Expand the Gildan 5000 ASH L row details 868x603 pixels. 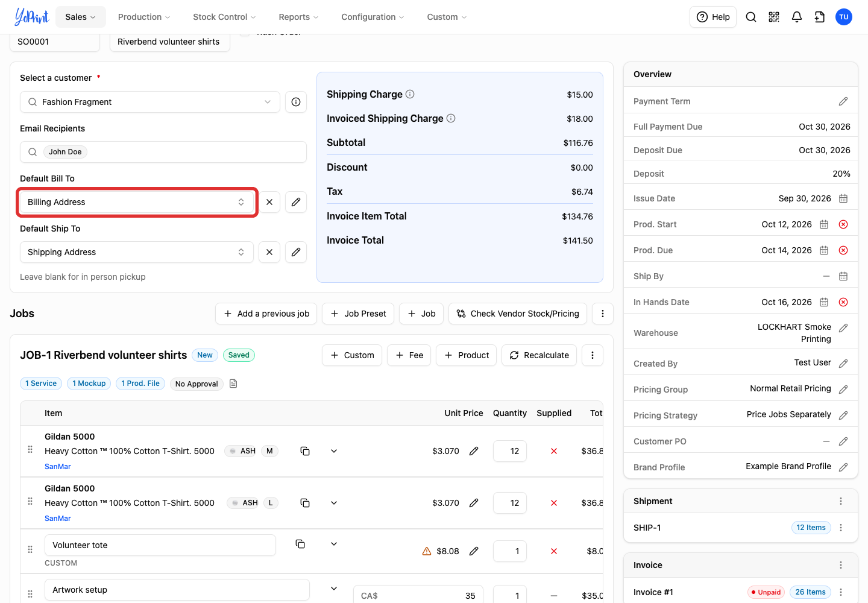[x=334, y=503]
